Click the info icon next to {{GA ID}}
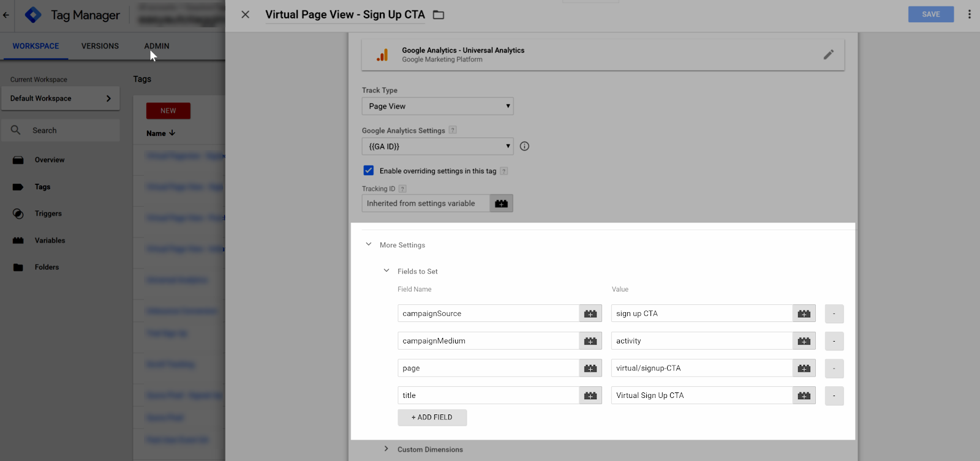The height and width of the screenshot is (461, 980). (x=524, y=146)
